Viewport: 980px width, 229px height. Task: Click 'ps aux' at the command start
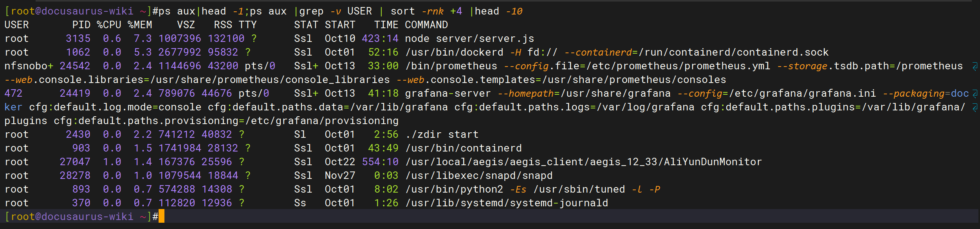click(177, 11)
